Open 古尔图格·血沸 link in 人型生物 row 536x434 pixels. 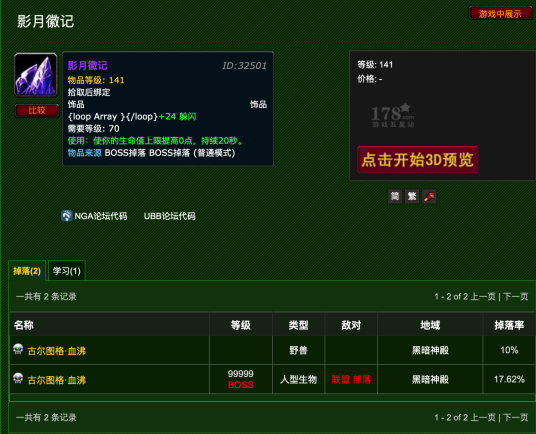coord(56,380)
